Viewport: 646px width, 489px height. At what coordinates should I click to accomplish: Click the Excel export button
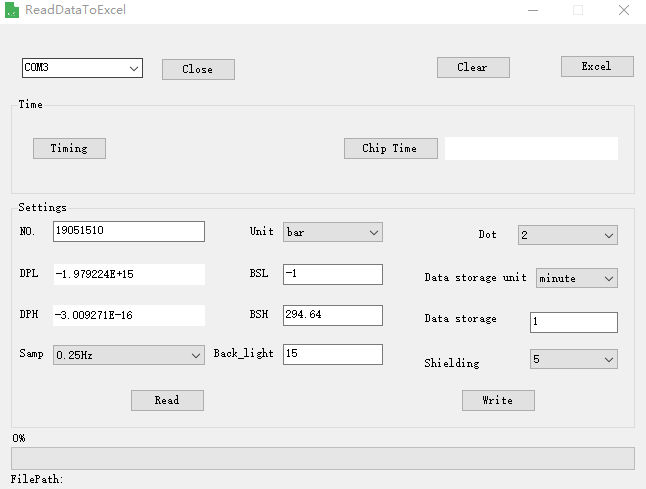[597, 66]
